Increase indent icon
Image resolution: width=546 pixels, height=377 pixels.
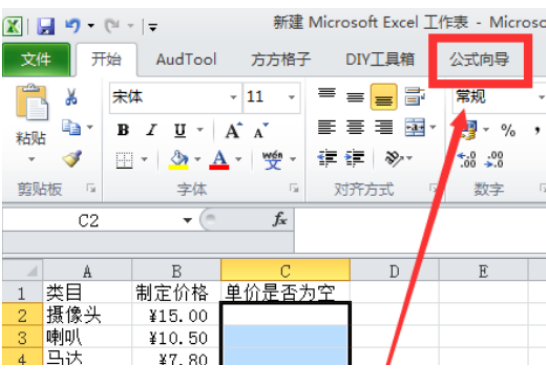coord(354,158)
